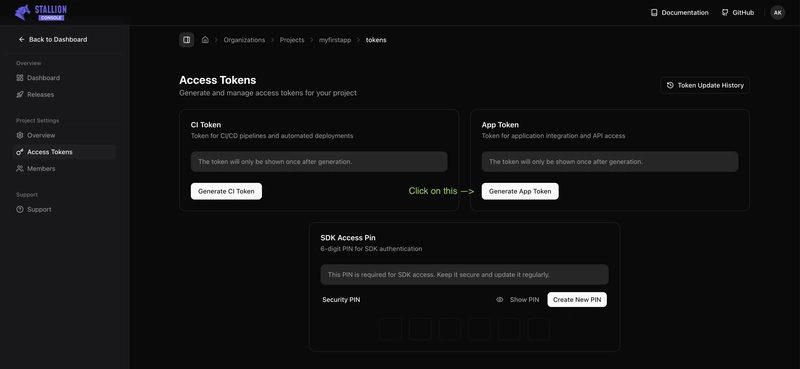Click myfirstapp in the breadcrumb
Viewport: 800px width, 369px height.
click(x=335, y=40)
